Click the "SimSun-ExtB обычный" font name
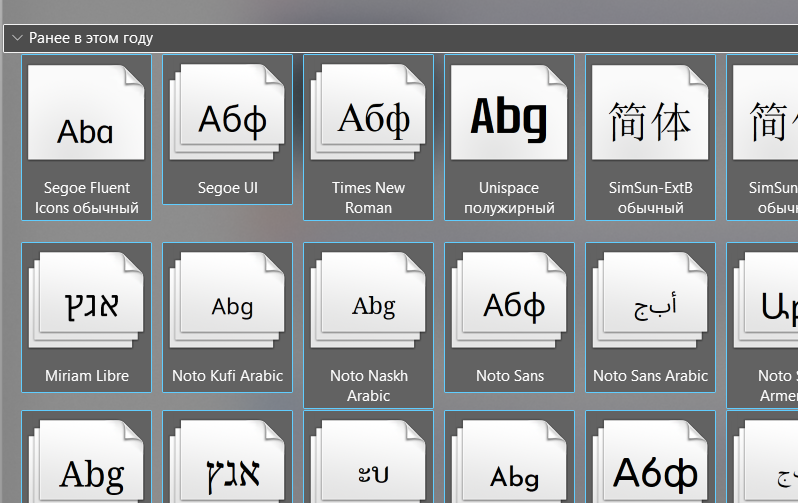The width and height of the screenshot is (798, 503). coord(650,198)
